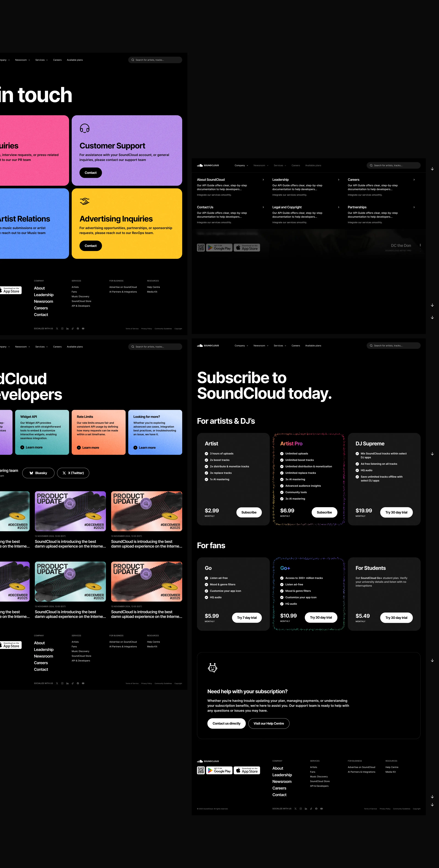
Task: Click Instagram icon in contact page footer
Action: pos(62,329)
